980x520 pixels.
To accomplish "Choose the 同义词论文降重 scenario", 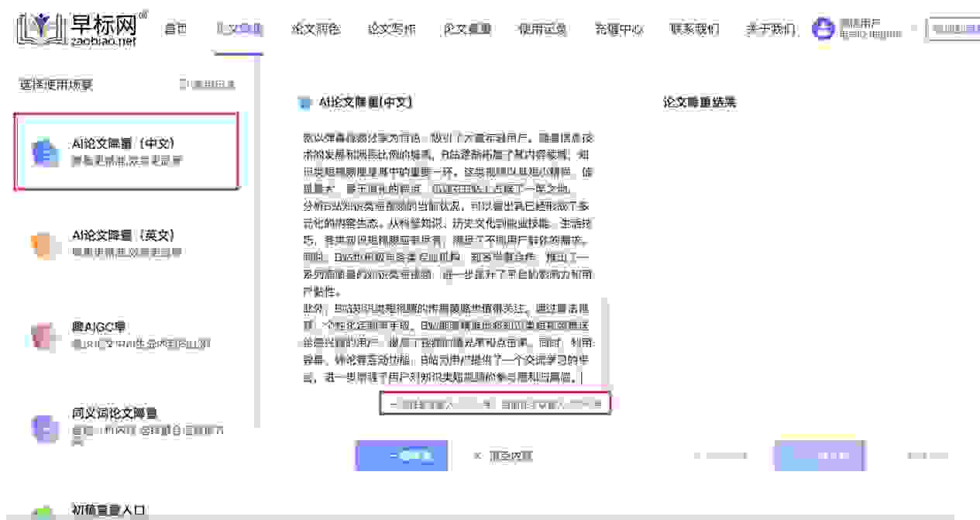I will tap(126, 427).
